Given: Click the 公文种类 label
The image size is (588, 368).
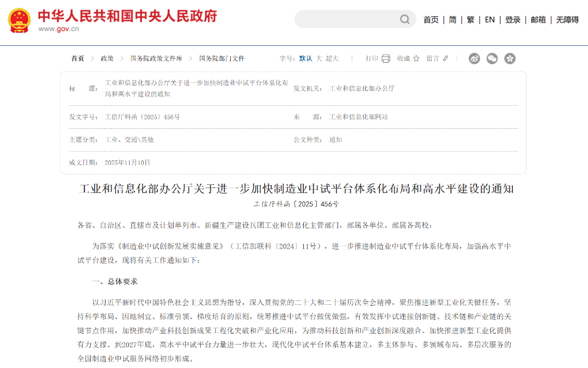Looking at the screenshot, I should (308, 140).
